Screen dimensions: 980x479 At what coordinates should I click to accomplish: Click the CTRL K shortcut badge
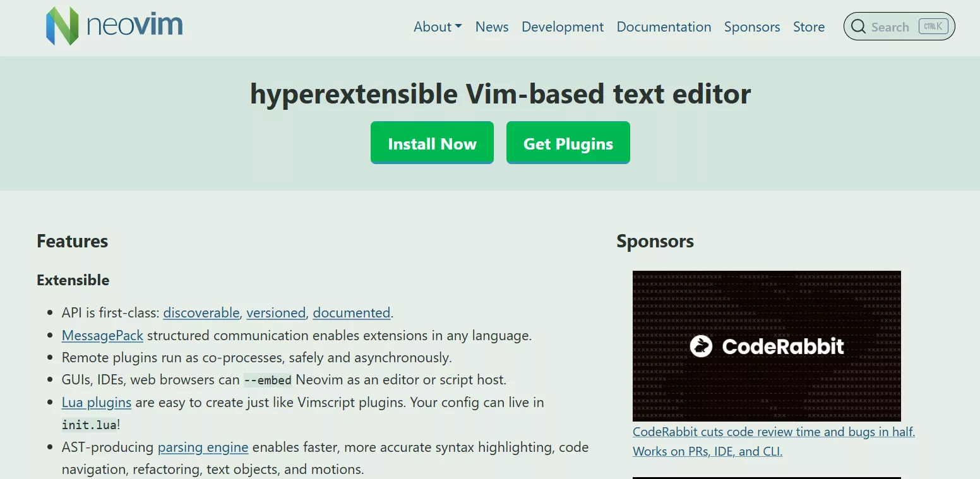point(933,26)
